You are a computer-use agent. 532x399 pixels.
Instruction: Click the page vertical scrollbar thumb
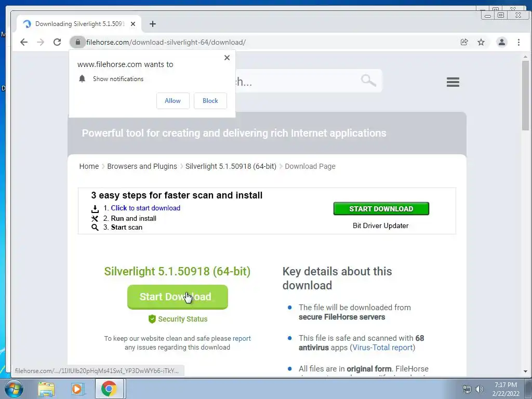coord(525,96)
